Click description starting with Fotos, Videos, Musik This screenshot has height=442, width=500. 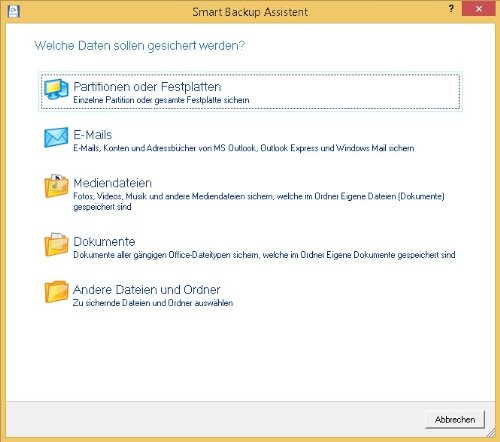coord(259,201)
